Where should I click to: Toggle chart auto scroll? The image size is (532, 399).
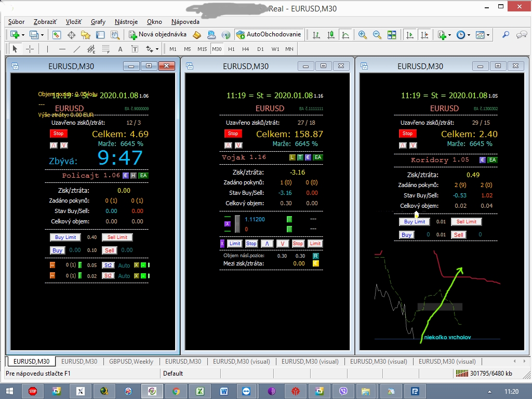410,35
